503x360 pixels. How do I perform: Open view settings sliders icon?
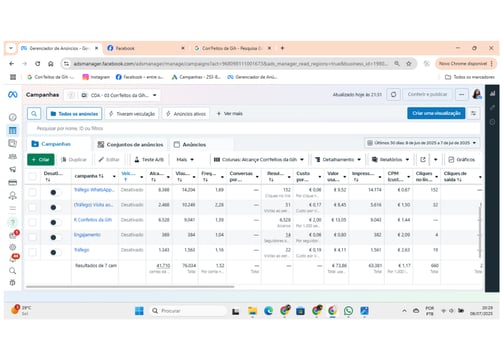pos(473,113)
